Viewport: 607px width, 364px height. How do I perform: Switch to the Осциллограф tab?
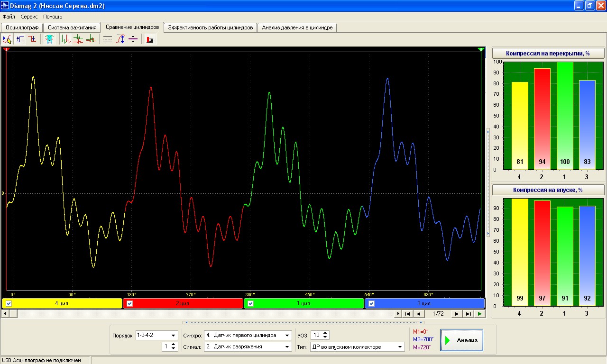coord(22,27)
